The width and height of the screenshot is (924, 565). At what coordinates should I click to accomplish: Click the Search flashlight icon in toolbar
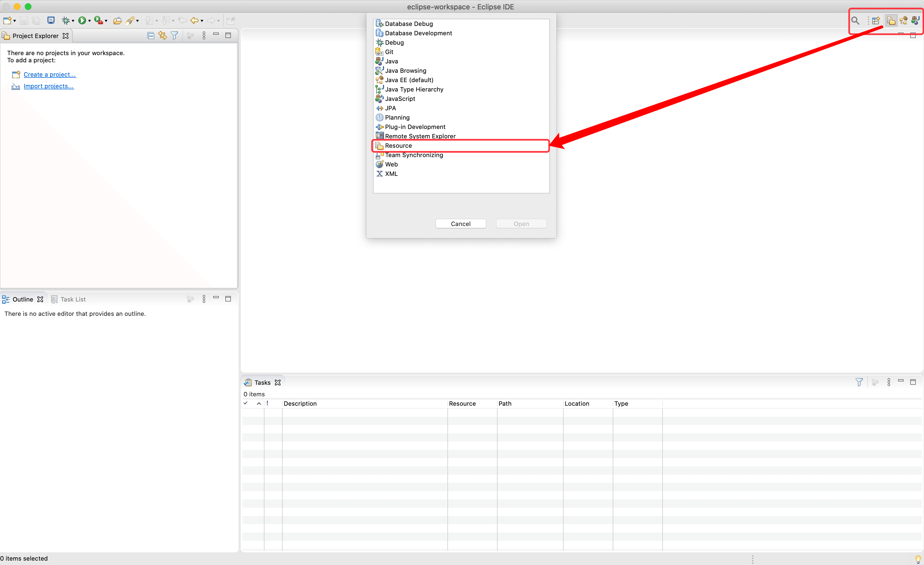pyautogui.click(x=130, y=21)
